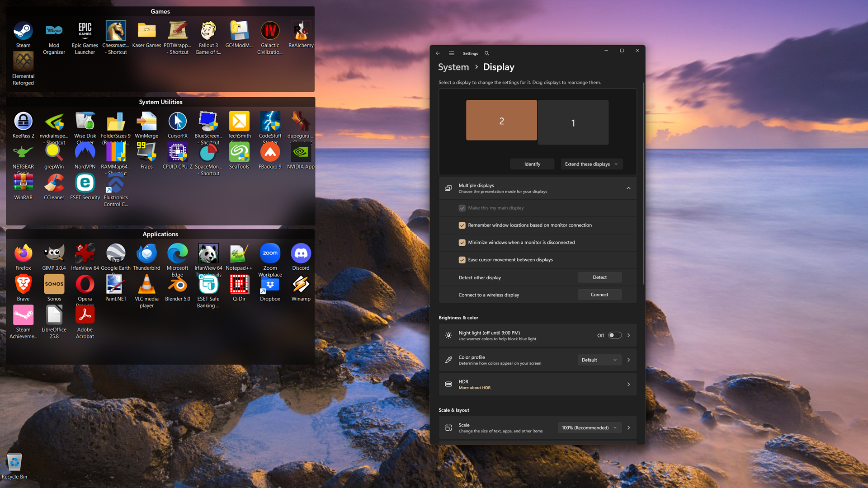The image size is (868, 488).
Task: Click the System breadcrumb link
Action: [x=453, y=67]
